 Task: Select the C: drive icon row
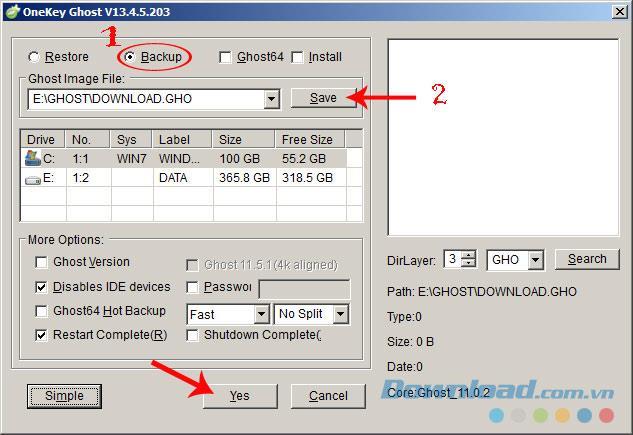[33, 158]
